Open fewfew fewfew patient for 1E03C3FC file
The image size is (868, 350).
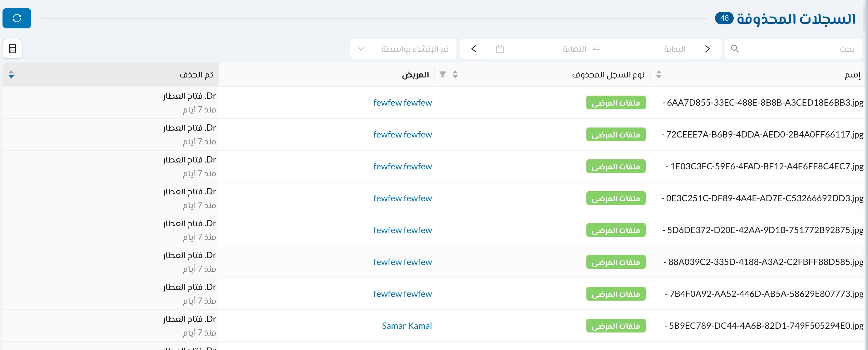tap(402, 166)
